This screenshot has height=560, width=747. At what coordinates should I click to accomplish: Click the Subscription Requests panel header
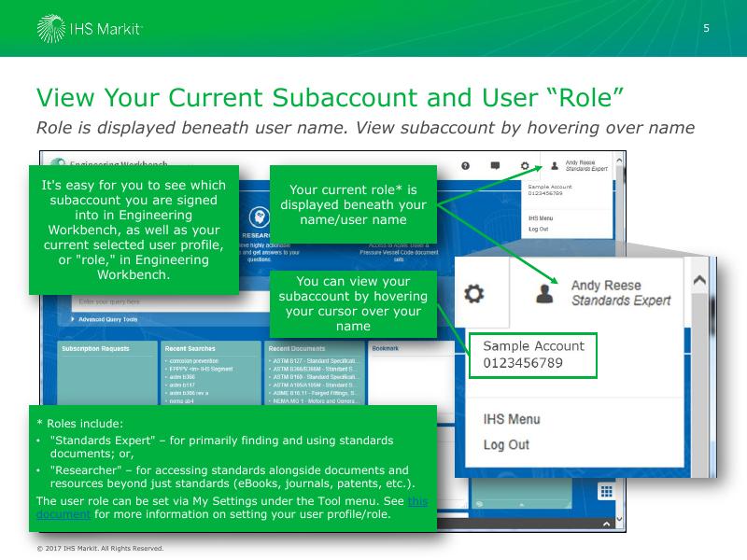[x=96, y=348]
